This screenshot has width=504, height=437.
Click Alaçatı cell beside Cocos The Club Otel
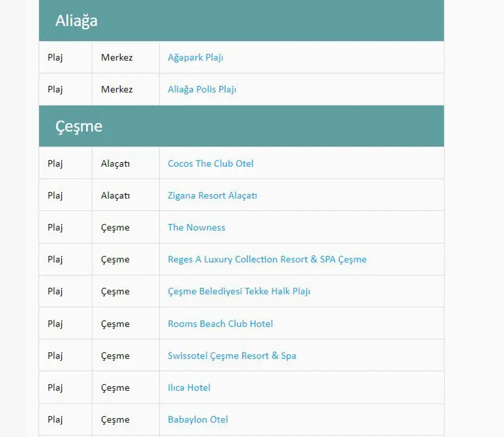click(x=115, y=163)
